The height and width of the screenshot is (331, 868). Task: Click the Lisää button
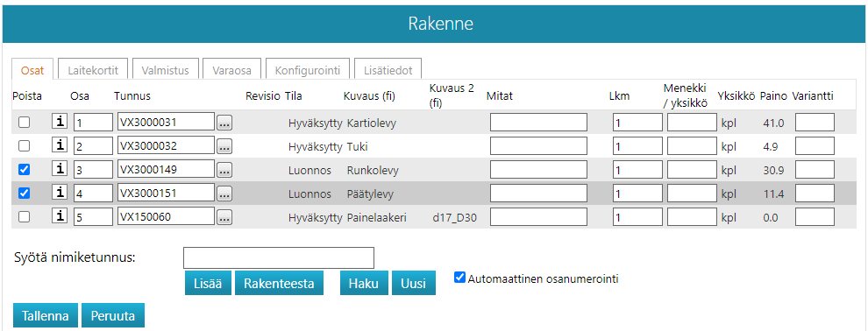tap(208, 284)
